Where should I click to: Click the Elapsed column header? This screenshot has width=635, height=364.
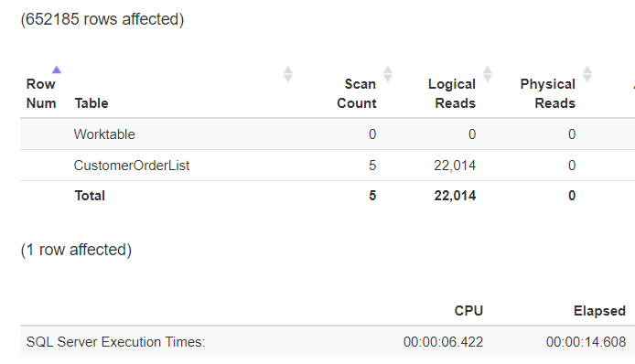point(599,311)
